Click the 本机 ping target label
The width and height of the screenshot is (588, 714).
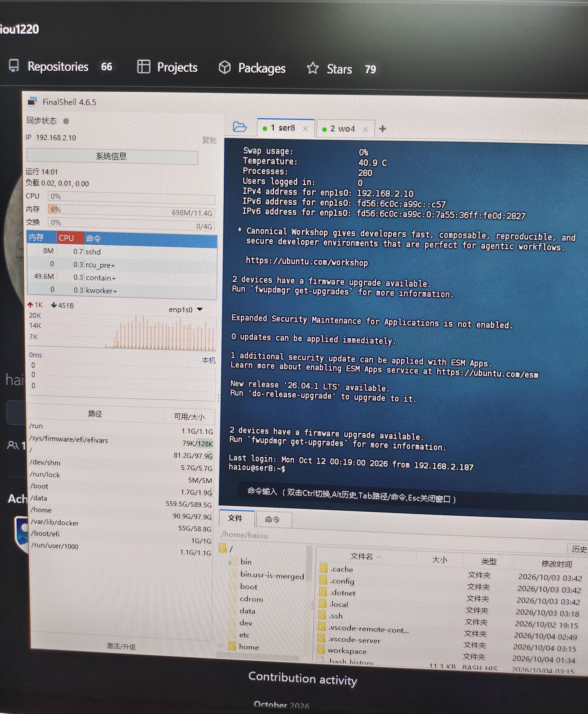click(x=209, y=360)
